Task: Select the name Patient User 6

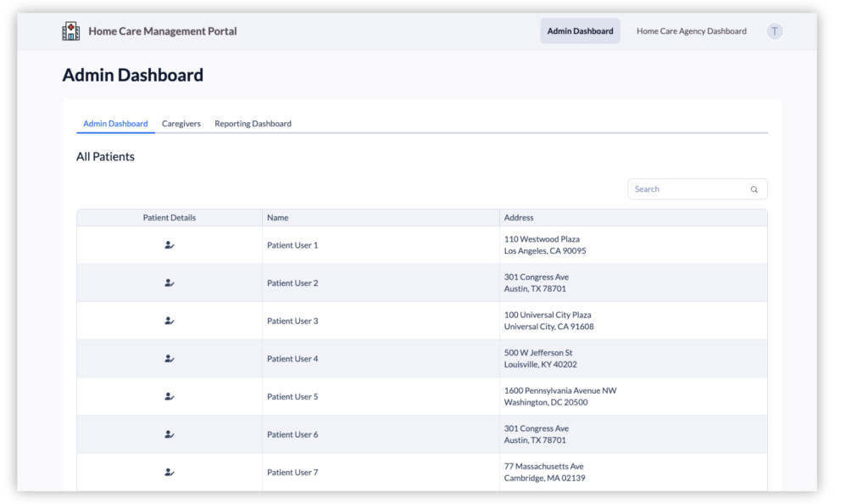Action: point(292,434)
